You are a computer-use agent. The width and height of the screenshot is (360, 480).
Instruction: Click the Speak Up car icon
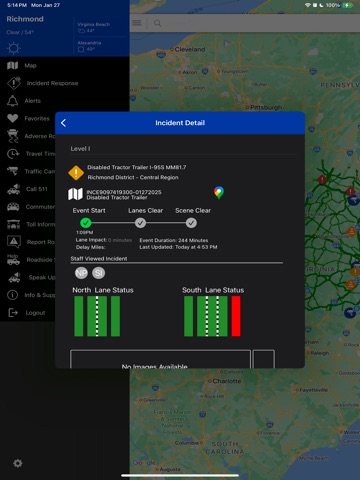pos(14,277)
